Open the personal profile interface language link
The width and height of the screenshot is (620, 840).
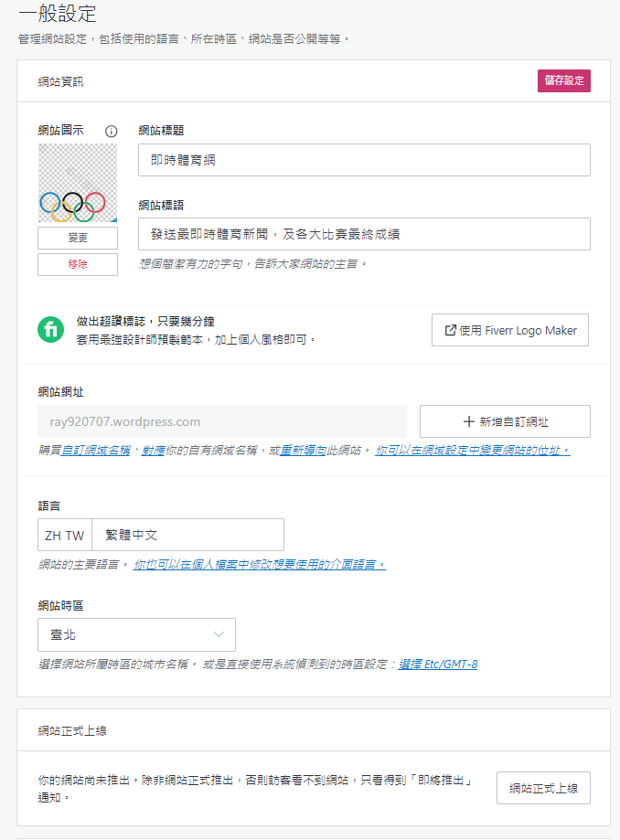(x=260, y=564)
